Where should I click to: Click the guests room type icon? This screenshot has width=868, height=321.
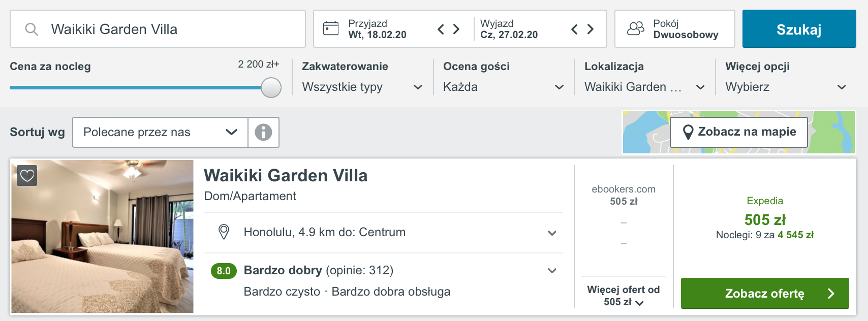click(x=635, y=28)
